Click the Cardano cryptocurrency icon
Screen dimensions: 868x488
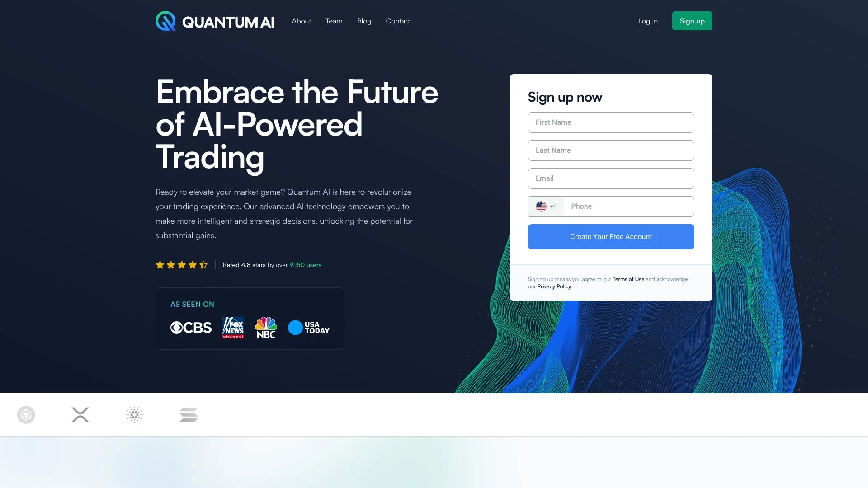(134, 415)
